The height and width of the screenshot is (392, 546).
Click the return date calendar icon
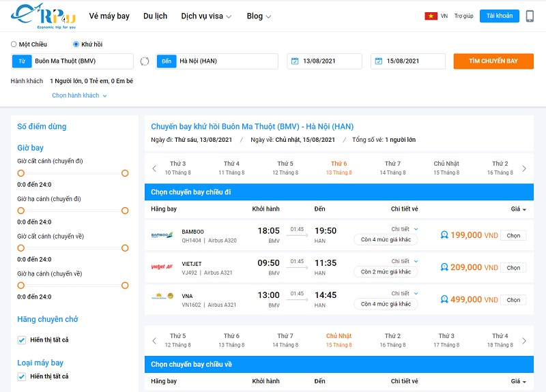click(x=379, y=61)
